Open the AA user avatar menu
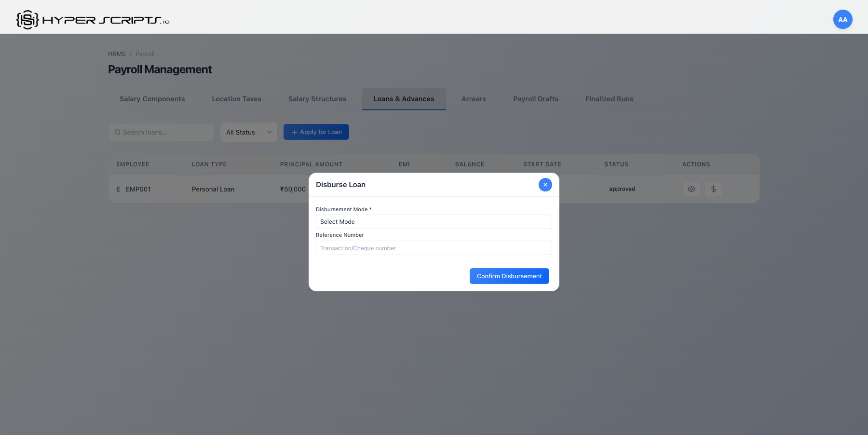 click(842, 19)
